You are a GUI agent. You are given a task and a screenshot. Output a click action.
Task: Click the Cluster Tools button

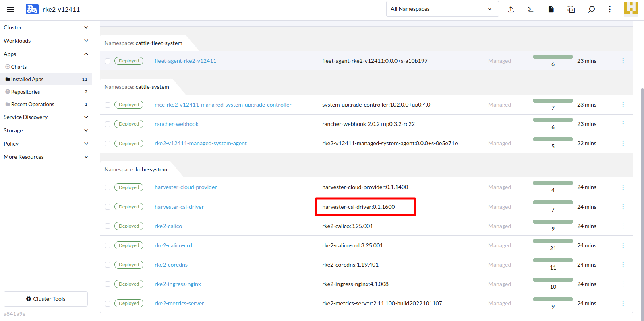[46, 299]
